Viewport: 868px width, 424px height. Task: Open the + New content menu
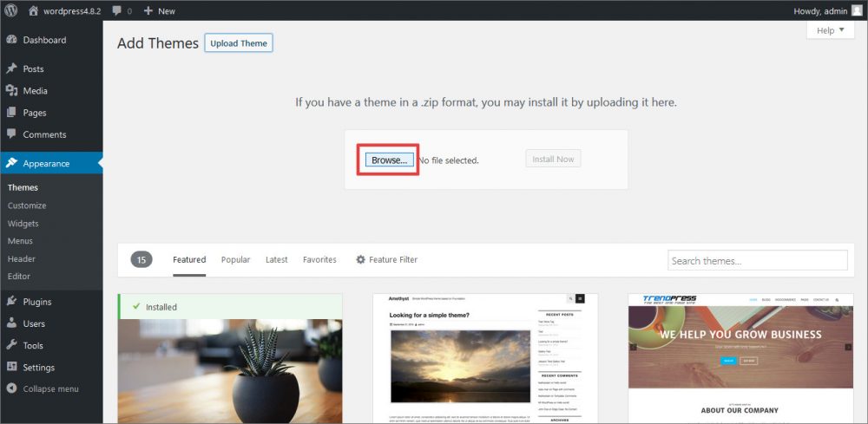[x=159, y=11]
